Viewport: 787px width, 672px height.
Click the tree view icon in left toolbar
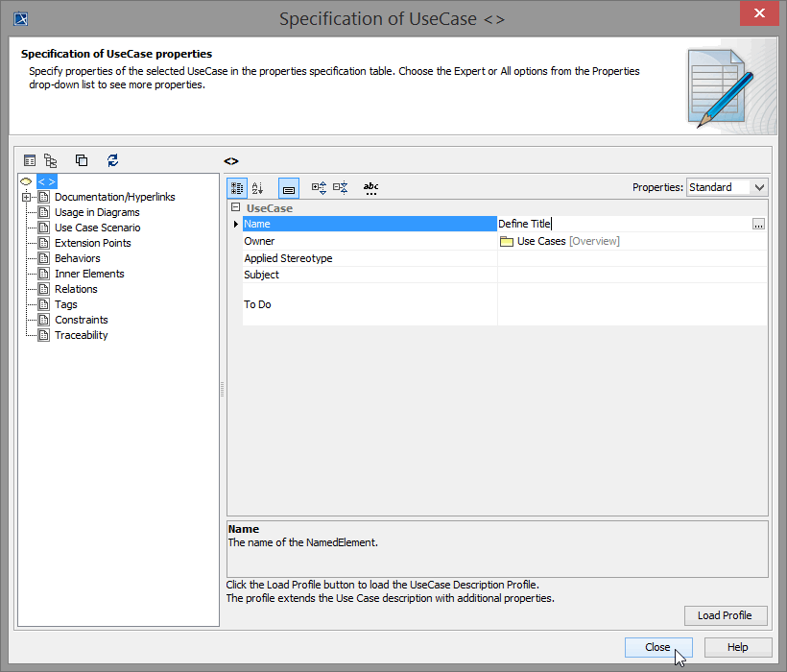click(x=51, y=161)
